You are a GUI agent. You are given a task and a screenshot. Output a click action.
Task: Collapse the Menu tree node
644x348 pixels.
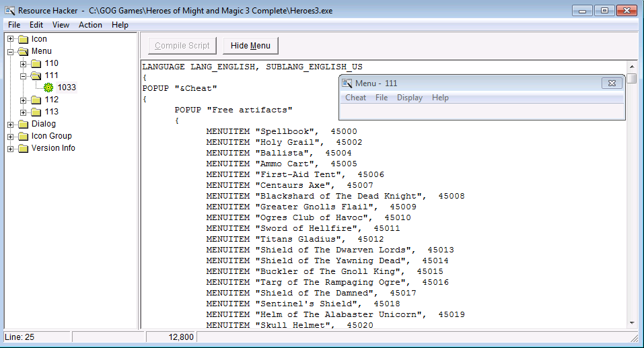click(x=11, y=51)
